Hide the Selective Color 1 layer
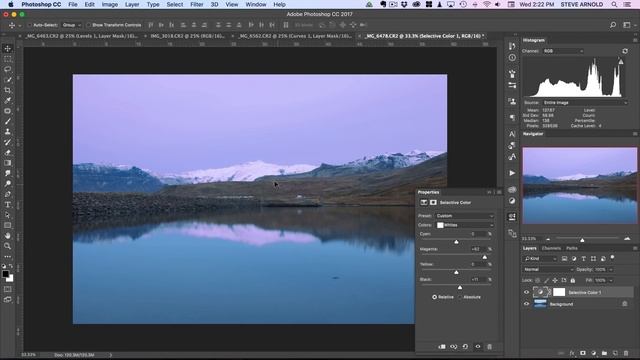The height and width of the screenshot is (360, 640). coord(526,292)
